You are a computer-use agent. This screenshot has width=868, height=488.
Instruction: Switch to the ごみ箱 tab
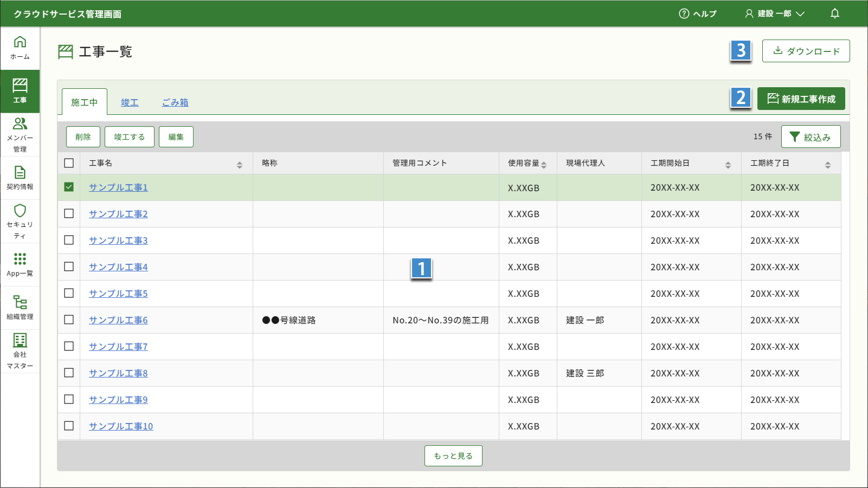(x=175, y=102)
